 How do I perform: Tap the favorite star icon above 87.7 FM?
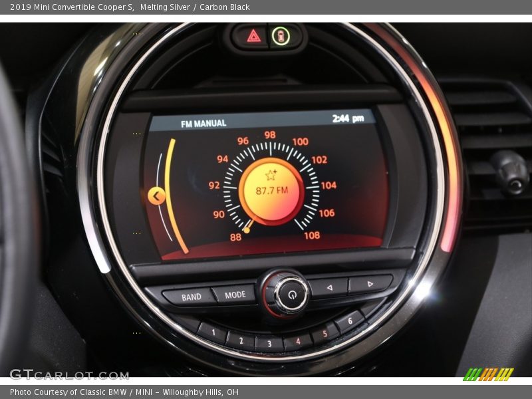[x=269, y=176]
